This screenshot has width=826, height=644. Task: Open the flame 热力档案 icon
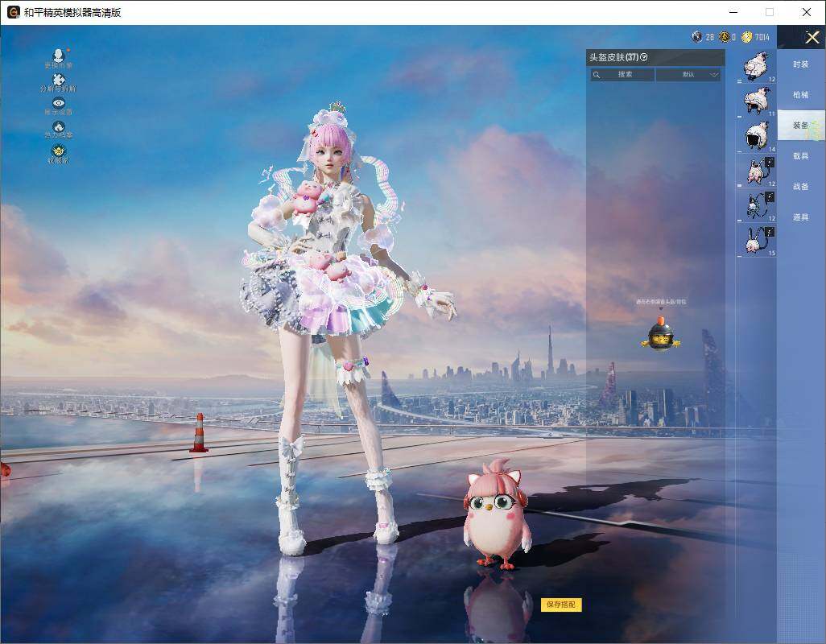[x=59, y=126]
